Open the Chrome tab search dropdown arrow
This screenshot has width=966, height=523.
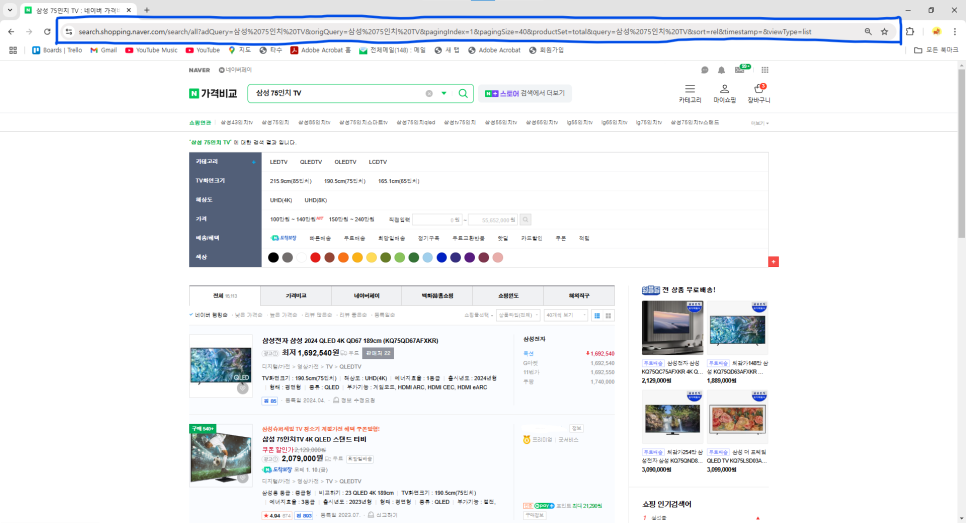coord(10,10)
